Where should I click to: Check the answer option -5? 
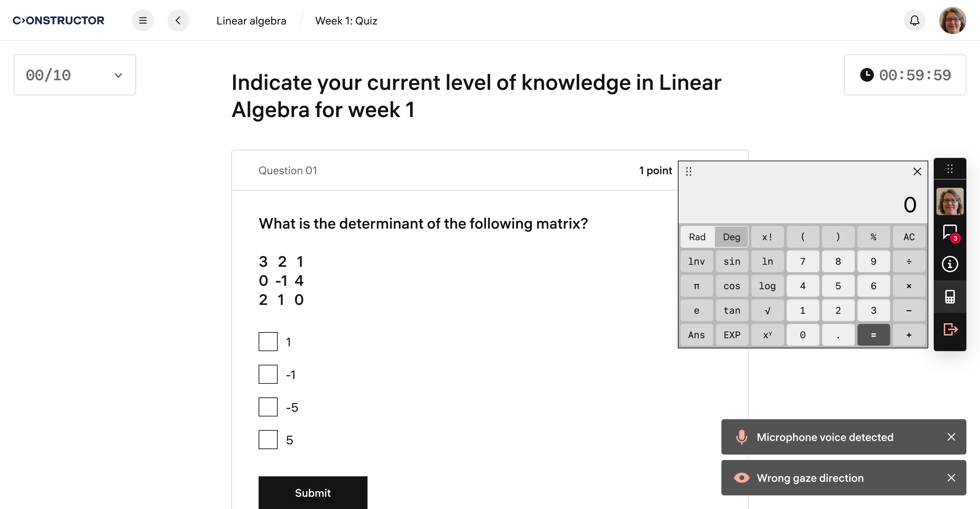tap(268, 407)
